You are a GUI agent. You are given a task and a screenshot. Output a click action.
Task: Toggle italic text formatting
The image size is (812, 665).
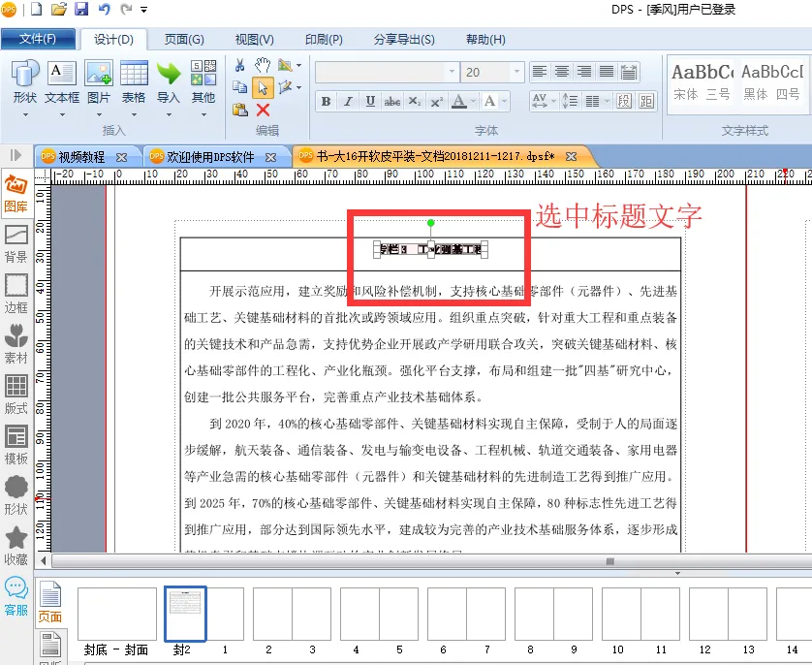(348, 102)
